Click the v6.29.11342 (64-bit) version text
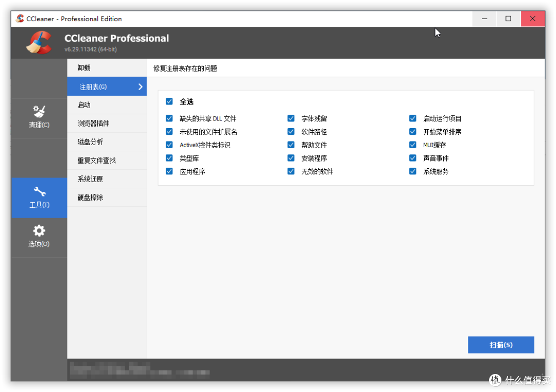 (x=91, y=49)
